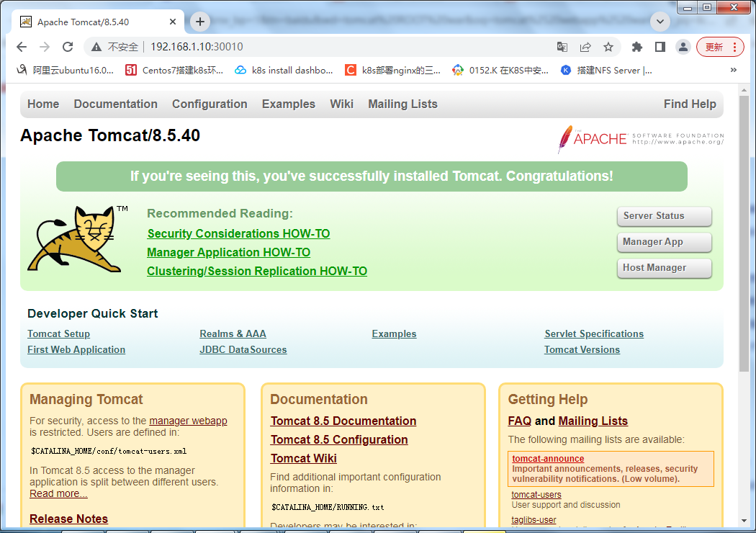Click the page vertical scrollbar thumb
The image size is (756, 533).
744,233
